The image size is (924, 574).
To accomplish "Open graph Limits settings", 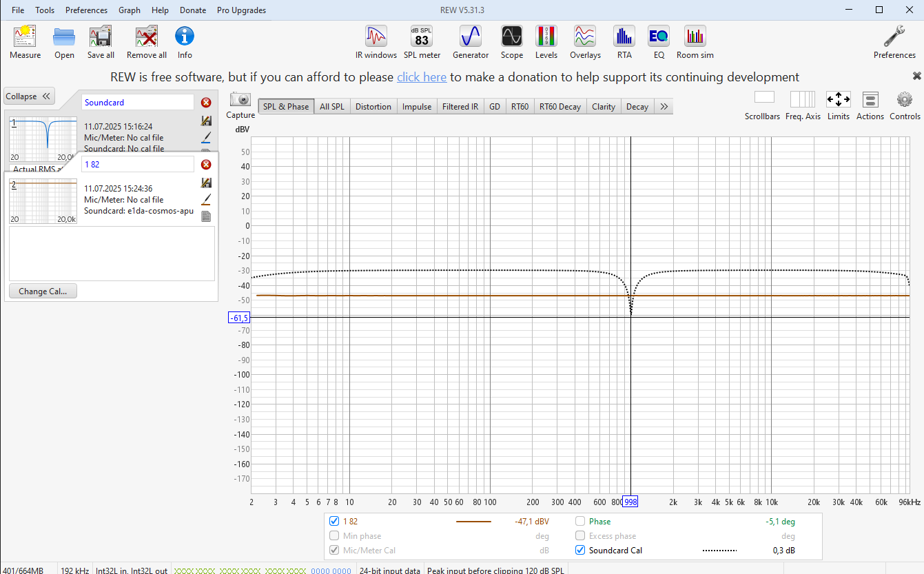I will (x=839, y=105).
